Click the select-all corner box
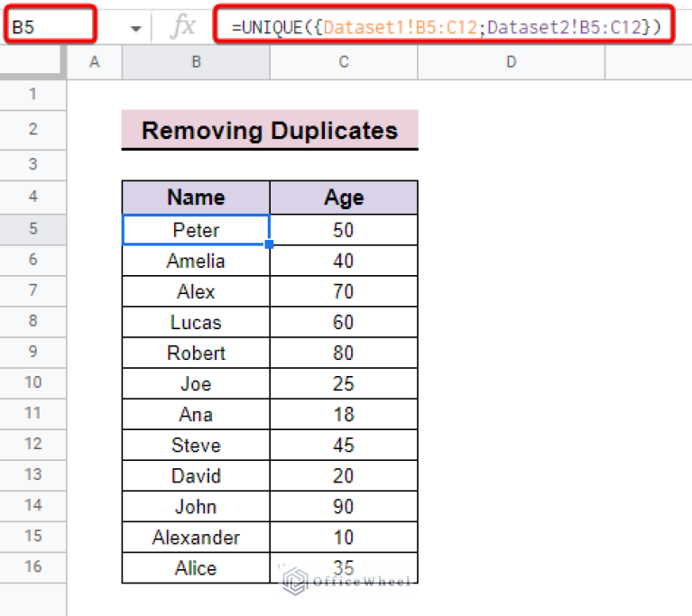692x616 pixels. (33, 61)
